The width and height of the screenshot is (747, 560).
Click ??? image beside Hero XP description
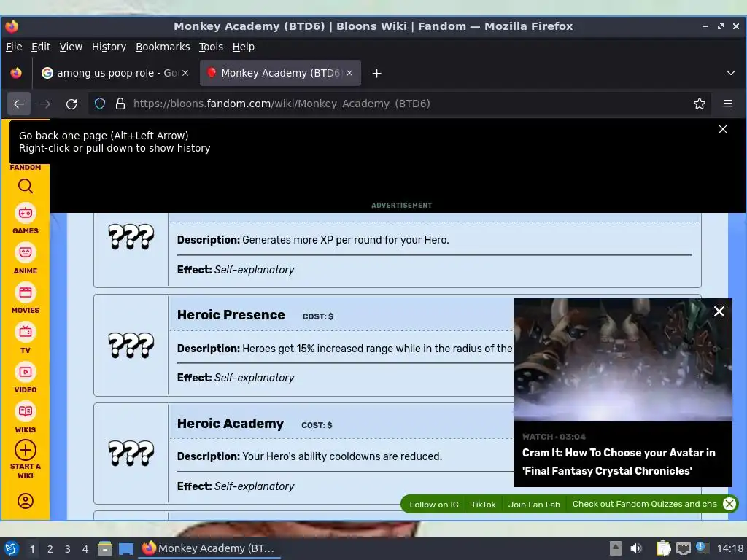(x=131, y=237)
